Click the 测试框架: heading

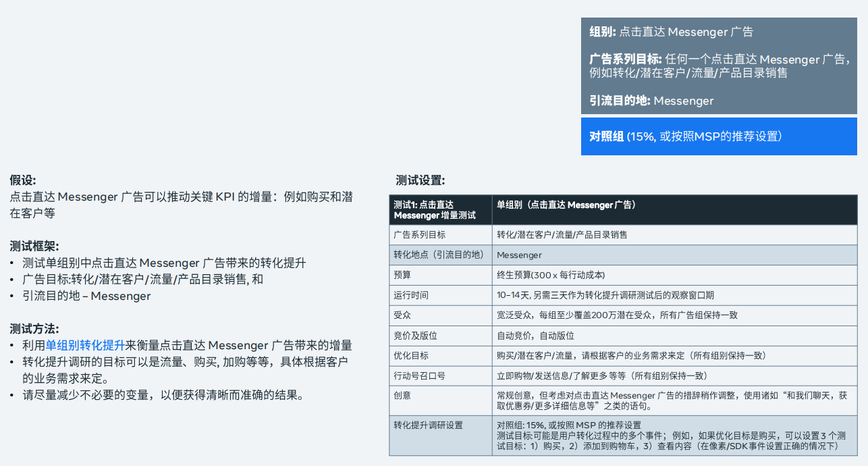[34, 247]
